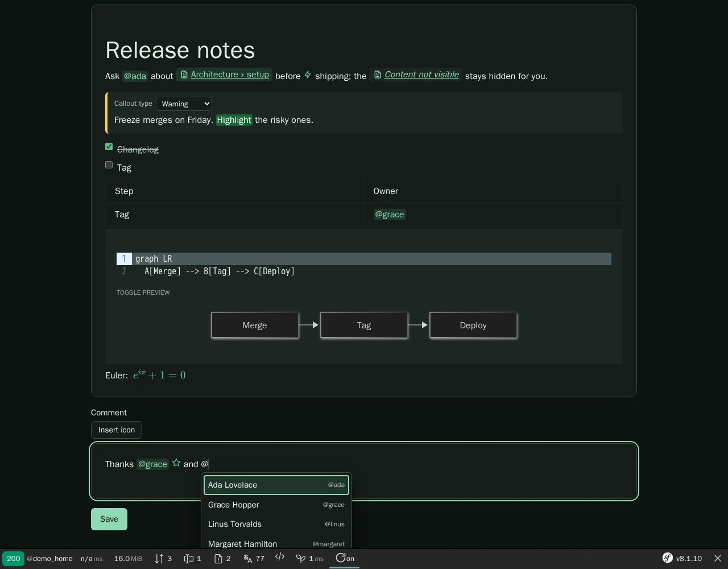Open the document panel with count 2

click(222, 559)
